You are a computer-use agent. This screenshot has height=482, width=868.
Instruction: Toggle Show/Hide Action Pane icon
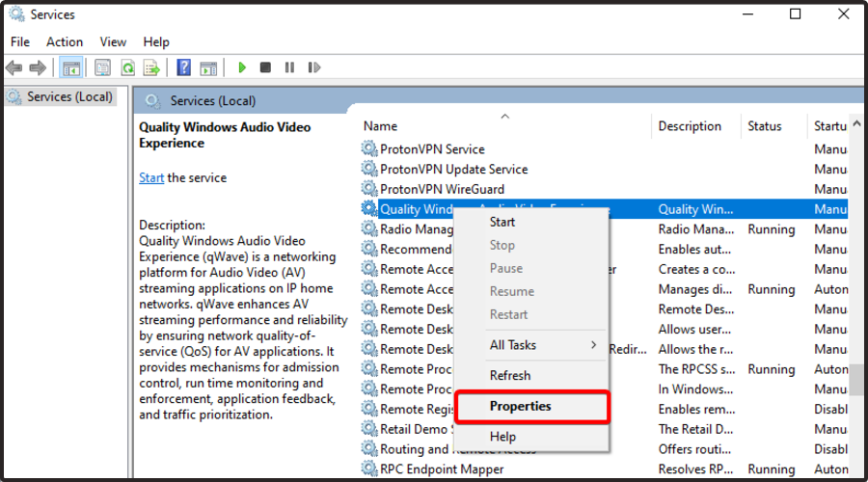pos(208,68)
